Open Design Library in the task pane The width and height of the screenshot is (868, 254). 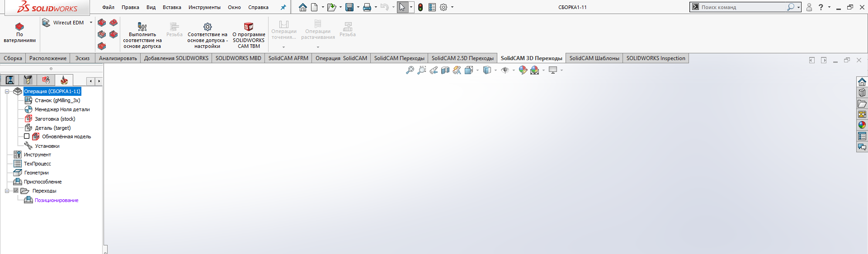pyautogui.click(x=862, y=93)
